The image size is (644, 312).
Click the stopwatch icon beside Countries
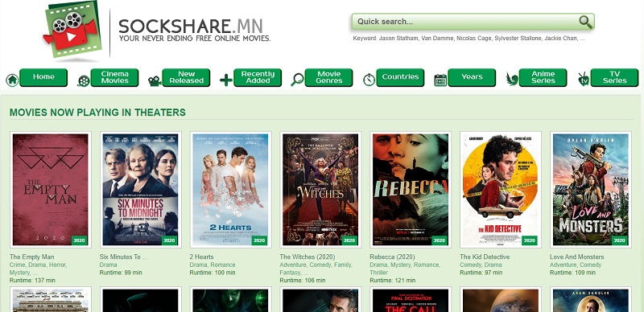[369, 80]
